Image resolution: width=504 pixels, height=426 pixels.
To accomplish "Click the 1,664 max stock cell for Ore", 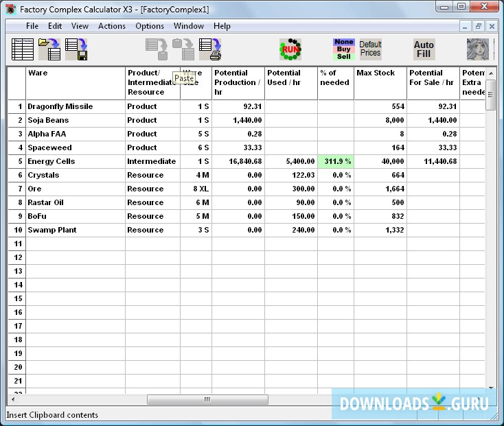I will pos(380,189).
